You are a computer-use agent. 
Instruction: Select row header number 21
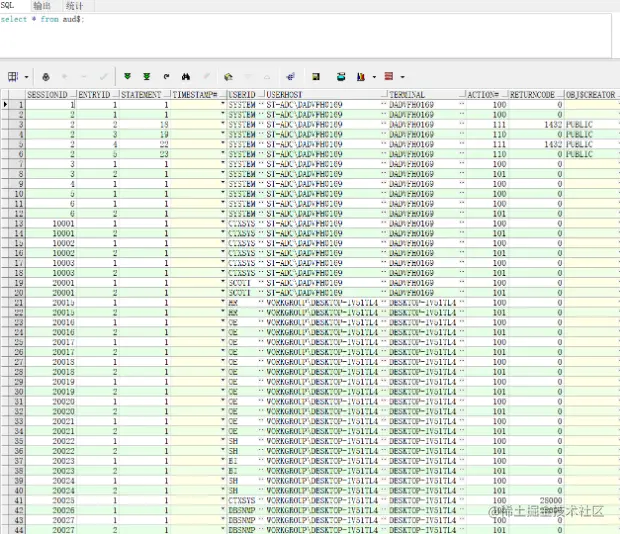pos(17,302)
